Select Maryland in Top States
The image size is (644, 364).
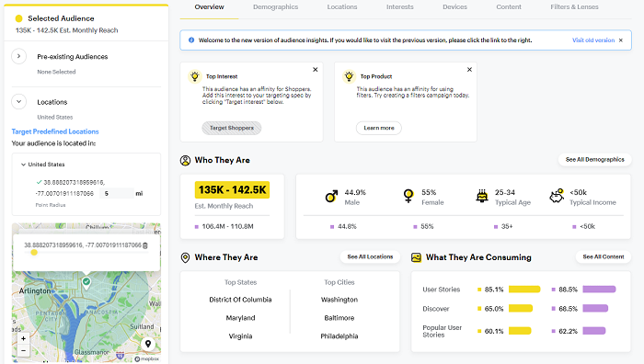point(240,318)
